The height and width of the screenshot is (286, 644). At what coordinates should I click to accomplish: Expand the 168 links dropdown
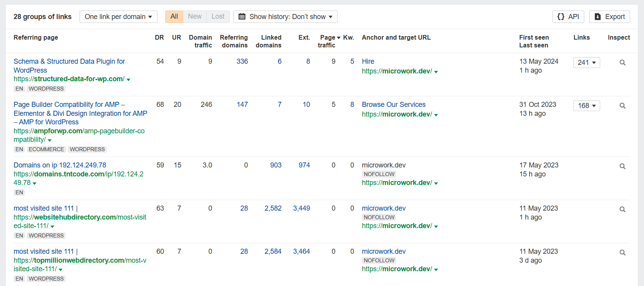586,106
